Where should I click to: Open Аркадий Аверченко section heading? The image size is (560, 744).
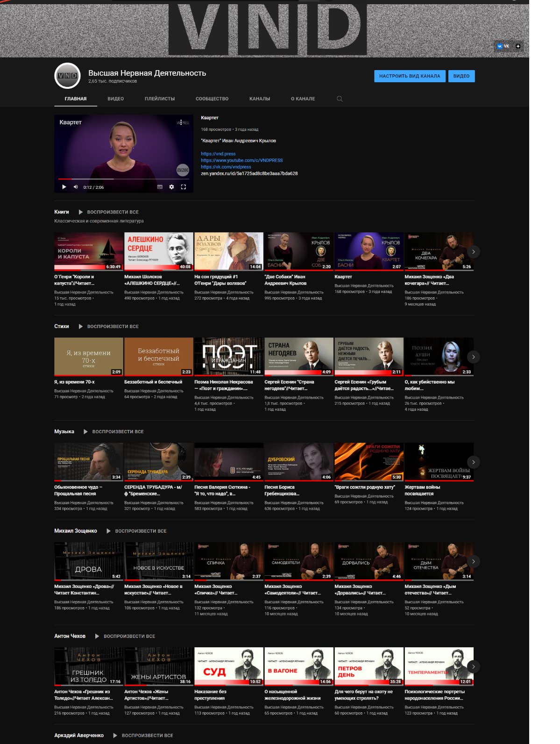click(79, 736)
